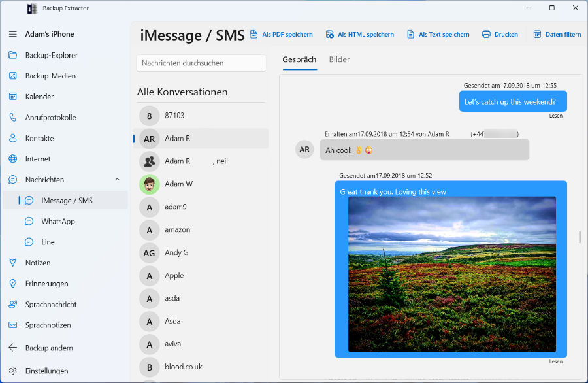Click the Kalender calendar icon
Image resolution: width=588 pixels, height=383 pixels.
coord(13,97)
